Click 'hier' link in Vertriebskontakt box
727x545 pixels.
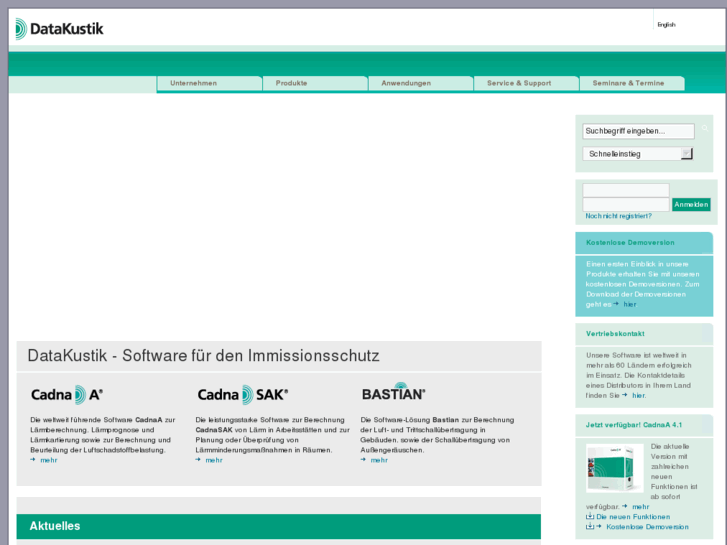[x=638, y=395]
